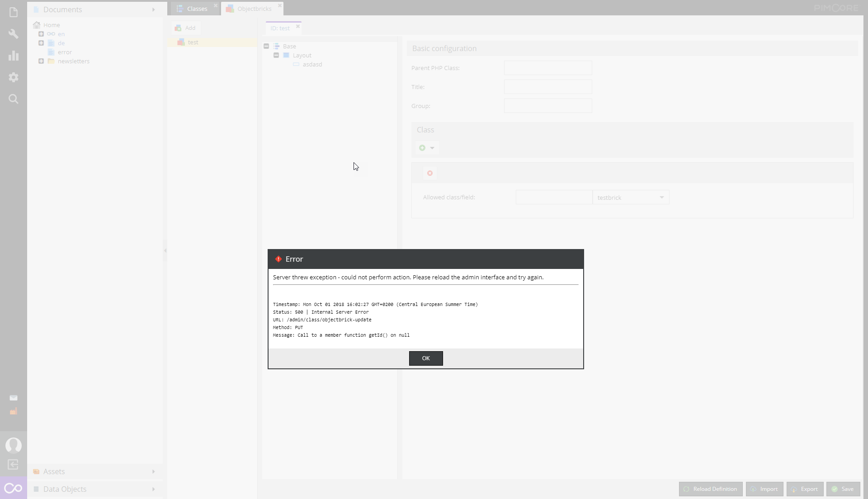Expand the 'en' document tree node
The width and height of the screenshot is (868, 499).
(41, 34)
